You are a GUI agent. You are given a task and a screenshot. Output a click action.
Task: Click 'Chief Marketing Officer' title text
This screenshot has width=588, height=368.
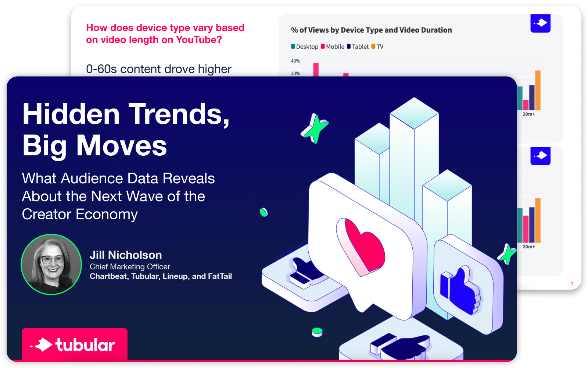tap(130, 267)
